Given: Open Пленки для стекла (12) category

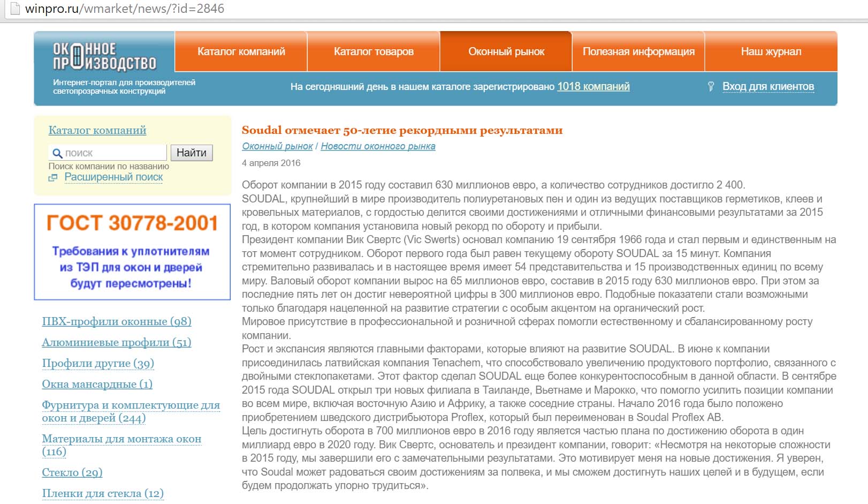Looking at the screenshot, I should click(103, 493).
